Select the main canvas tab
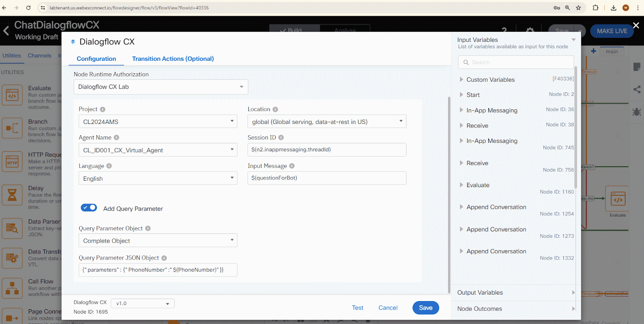This screenshot has width=644, height=324. point(612,52)
